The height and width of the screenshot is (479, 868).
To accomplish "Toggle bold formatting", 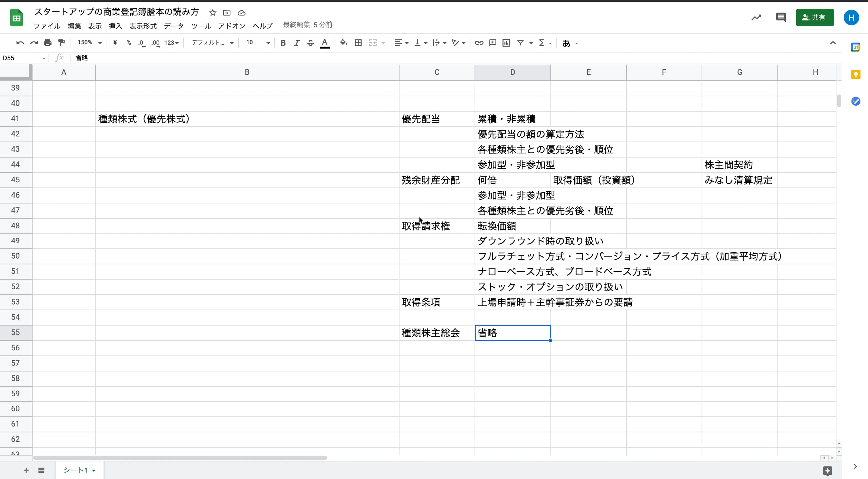I will [283, 43].
